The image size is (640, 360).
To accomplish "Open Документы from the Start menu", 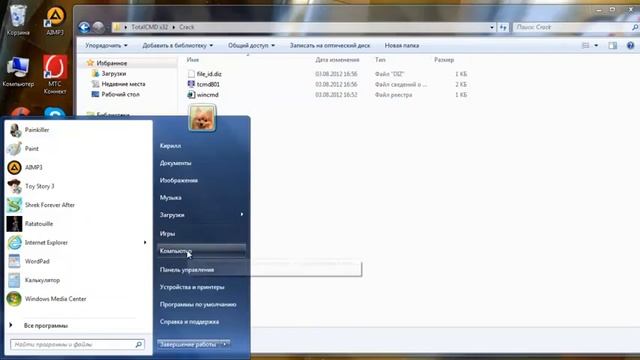I will pyautogui.click(x=176, y=163).
